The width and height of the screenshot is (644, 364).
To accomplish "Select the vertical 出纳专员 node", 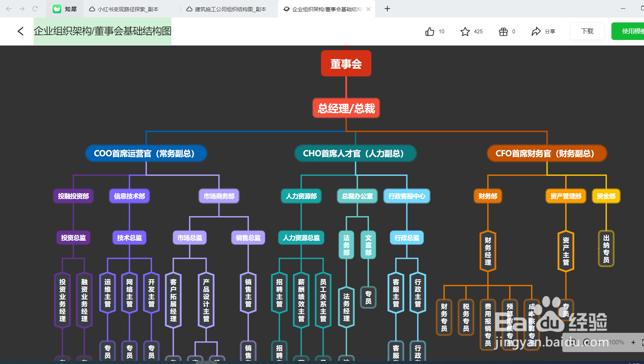I will tap(606, 248).
